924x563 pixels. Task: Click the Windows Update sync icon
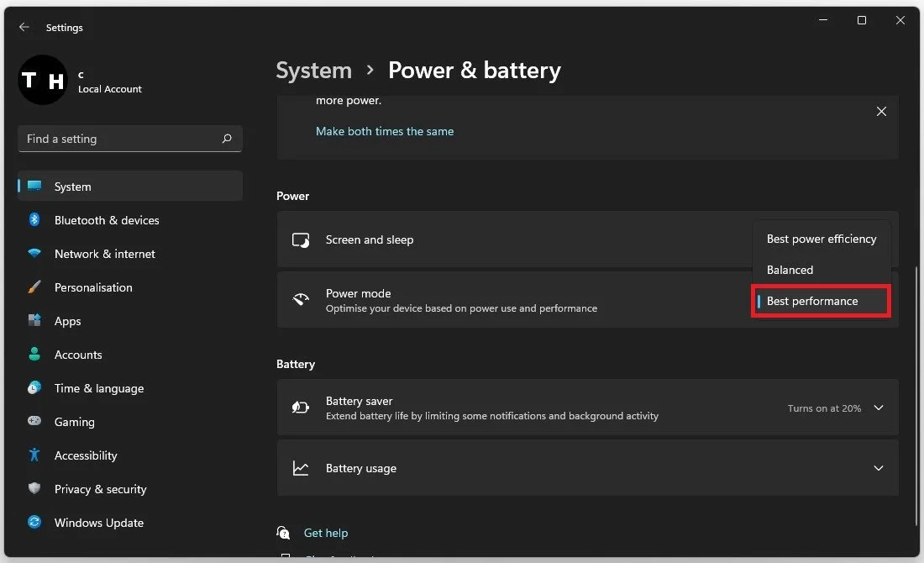click(34, 523)
